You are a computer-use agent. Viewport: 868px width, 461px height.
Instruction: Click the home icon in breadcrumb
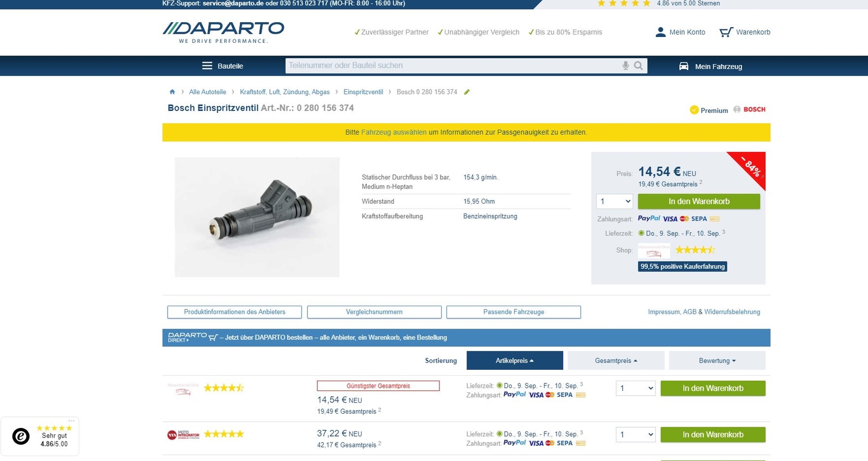(173, 92)
